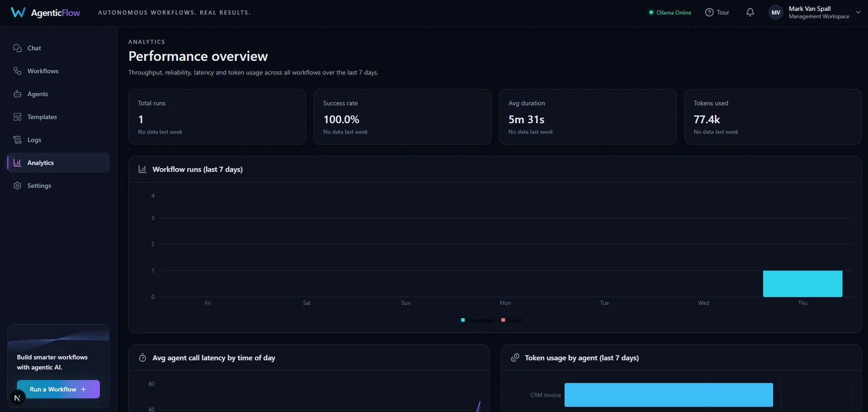Click the CRM Invoice token usage bar
The height and width of the screenshot is (412, 868).
pyautogui.click(x=669, y=395)
